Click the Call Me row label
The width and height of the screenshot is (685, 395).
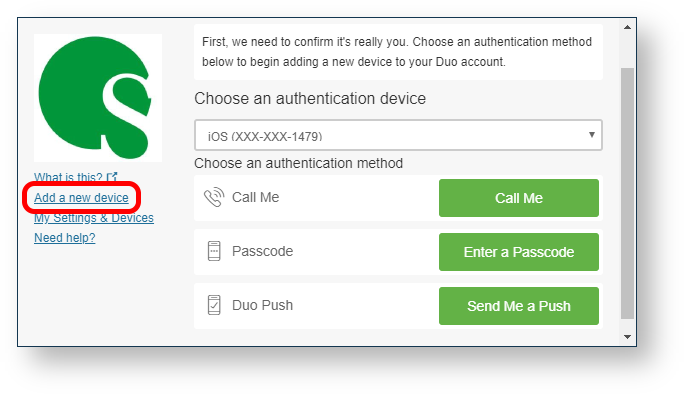(256, 198)
